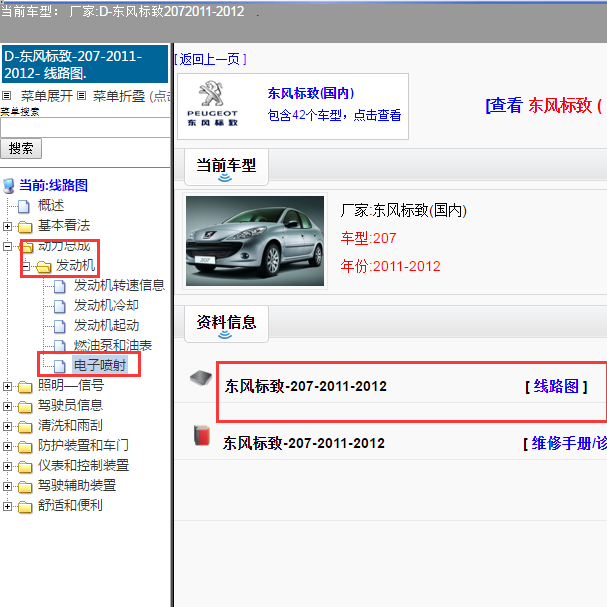Open the 线路图 link for 207-2011-2012
607x607 pixels.
[556, 386]
